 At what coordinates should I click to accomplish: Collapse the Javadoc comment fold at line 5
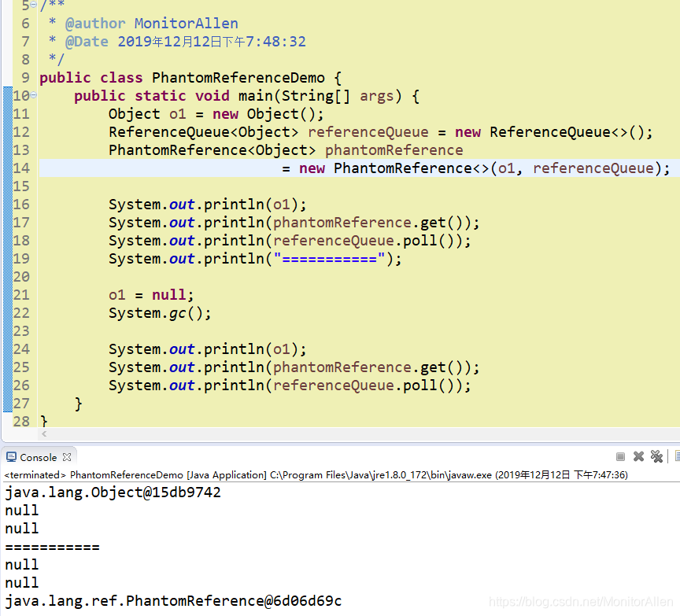pyautogui.click(x=34, y=5)
